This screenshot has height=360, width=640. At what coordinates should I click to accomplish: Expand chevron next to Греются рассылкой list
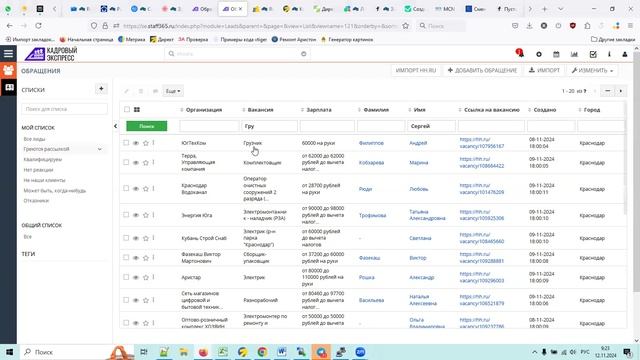pos(100,149)
